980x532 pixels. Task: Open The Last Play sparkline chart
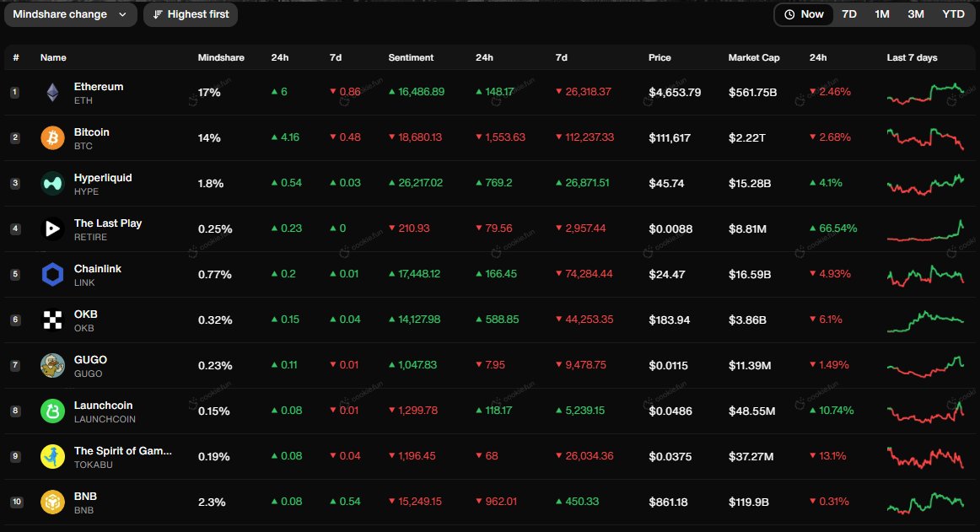coord(925,230)
